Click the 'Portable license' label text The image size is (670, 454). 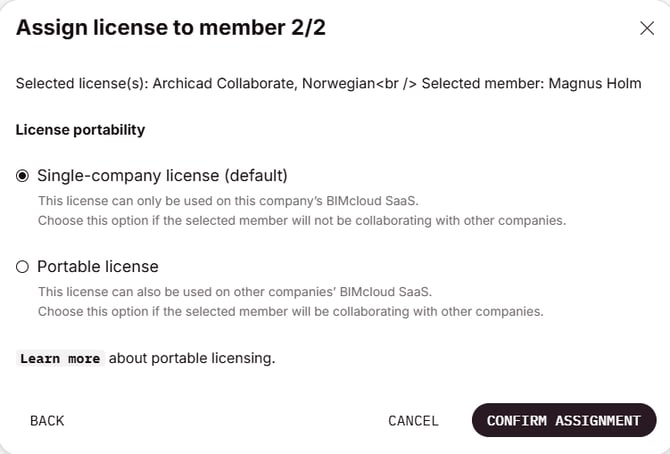[98, 267]
